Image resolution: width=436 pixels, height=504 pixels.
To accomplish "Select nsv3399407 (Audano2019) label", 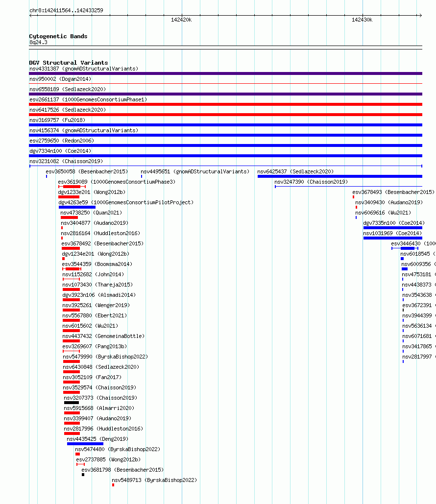I will [x=98, y=418].
